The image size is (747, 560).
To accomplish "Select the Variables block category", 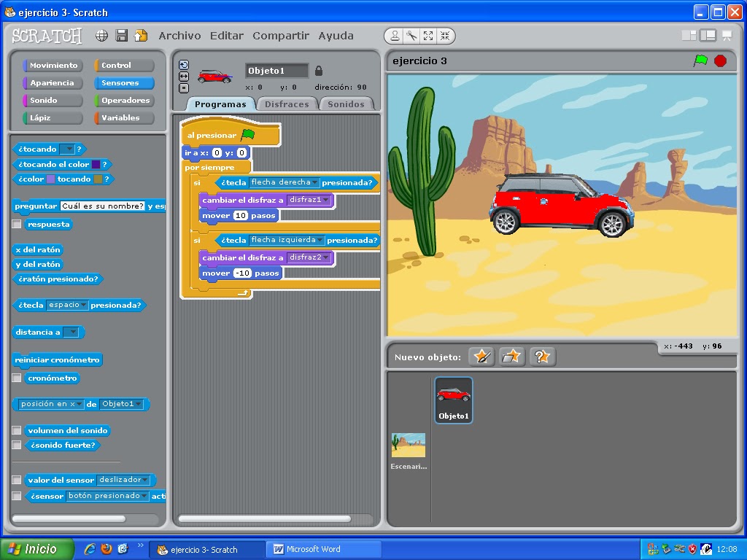I will tap(124, 117).
